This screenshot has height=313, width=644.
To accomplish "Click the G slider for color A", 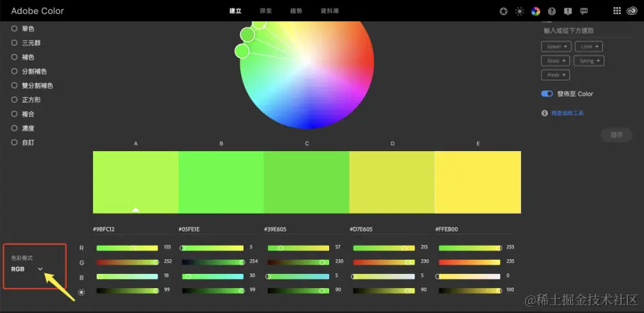I will click(127, 262).
